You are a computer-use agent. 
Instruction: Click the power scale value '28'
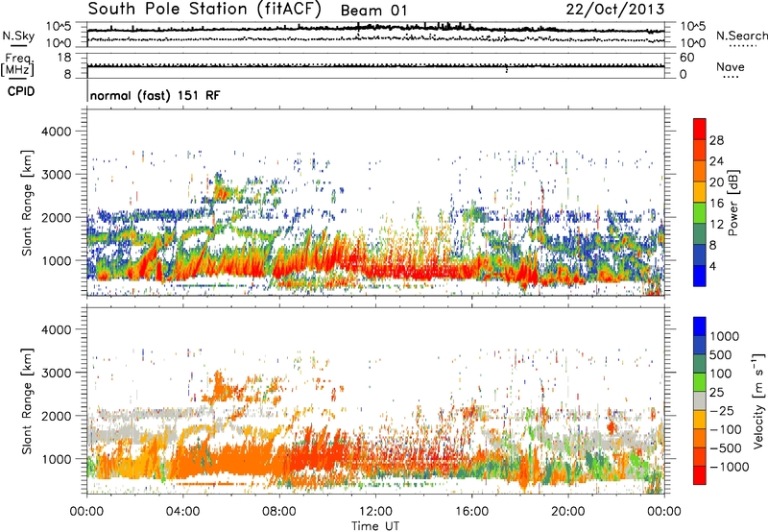click(x=716, y=140)
